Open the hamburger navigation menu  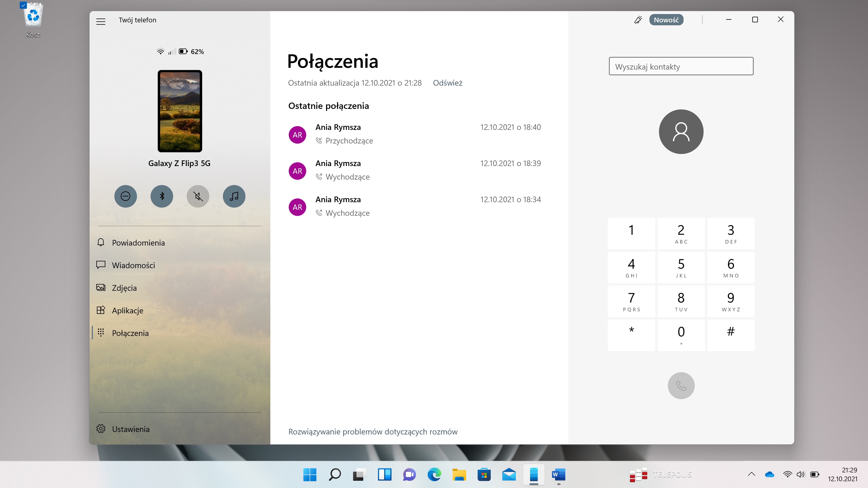[101, 21]
